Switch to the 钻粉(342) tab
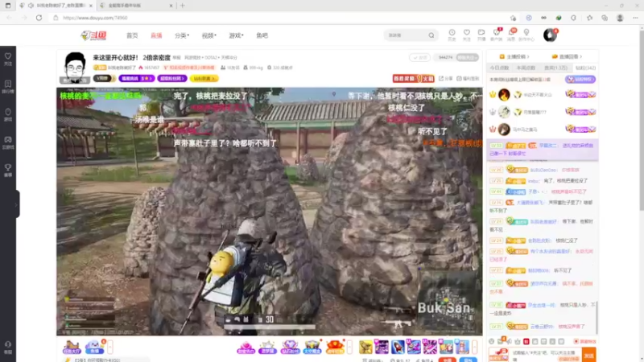Screen dimensions: 644x362 [x=585, y=68]
